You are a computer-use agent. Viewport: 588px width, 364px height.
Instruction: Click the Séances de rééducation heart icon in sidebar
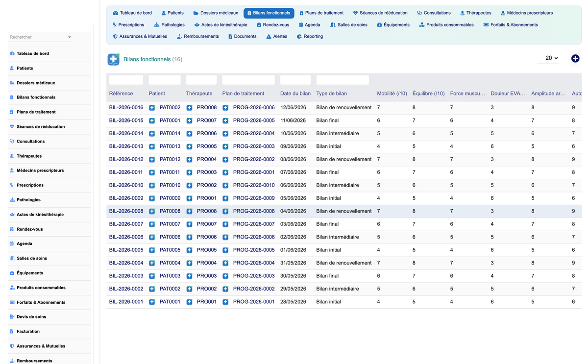click(x=12, y=126)
